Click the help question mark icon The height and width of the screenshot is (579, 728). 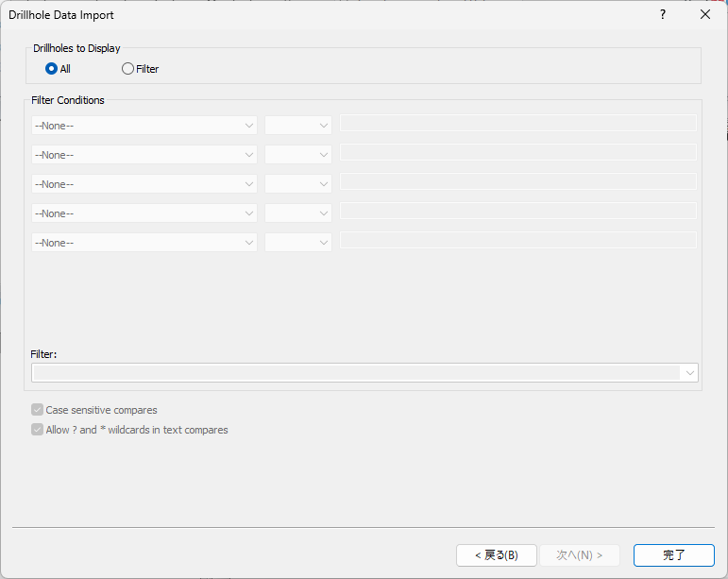click(663, 15)
